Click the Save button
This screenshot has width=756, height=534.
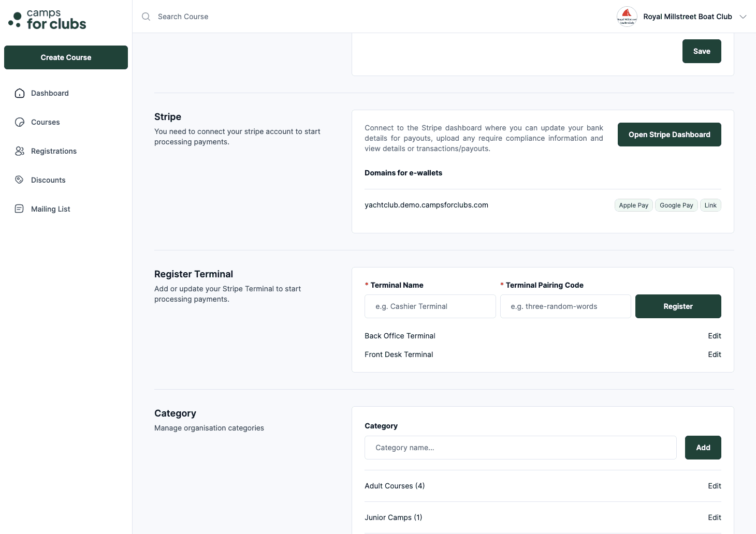(x=702, y=51)
